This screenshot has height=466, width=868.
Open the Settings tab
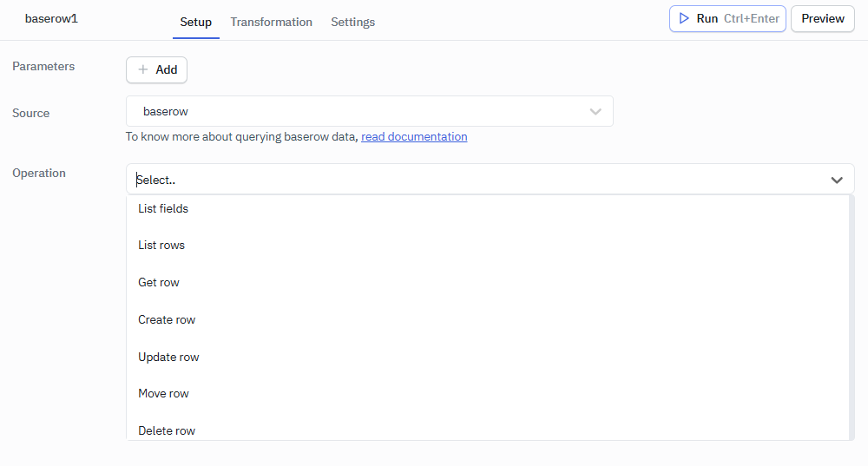coord(352,22)
